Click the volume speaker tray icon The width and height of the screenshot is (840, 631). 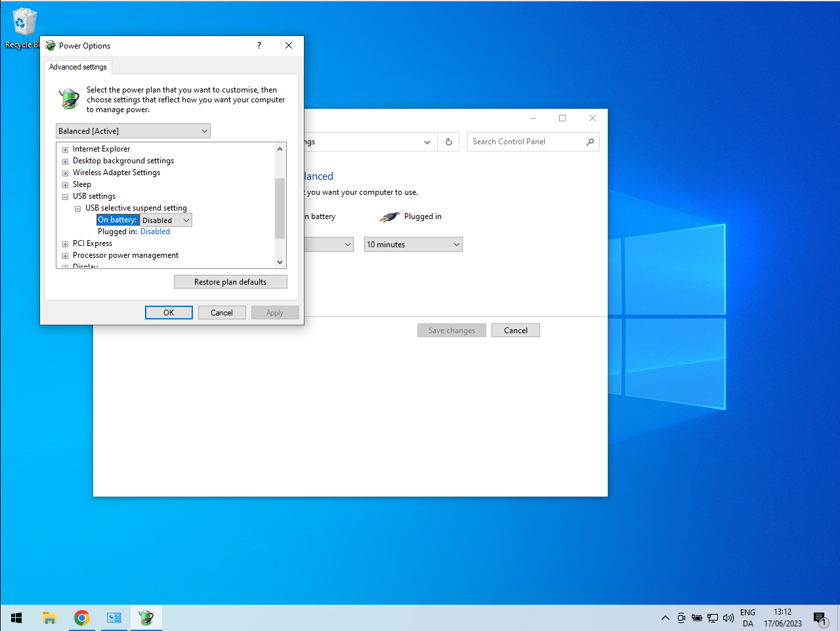pyautogui.click(x=728, y=618)
